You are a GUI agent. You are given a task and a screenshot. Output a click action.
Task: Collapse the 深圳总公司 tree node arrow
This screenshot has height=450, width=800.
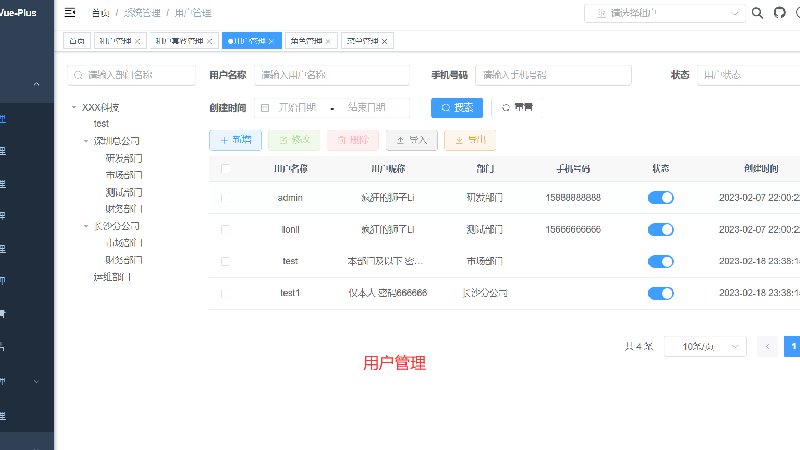click(x=86, y=141)
